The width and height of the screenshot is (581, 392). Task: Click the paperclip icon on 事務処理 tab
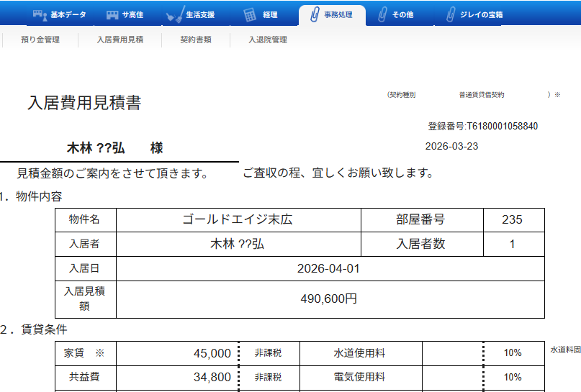[x=315, y=15]
